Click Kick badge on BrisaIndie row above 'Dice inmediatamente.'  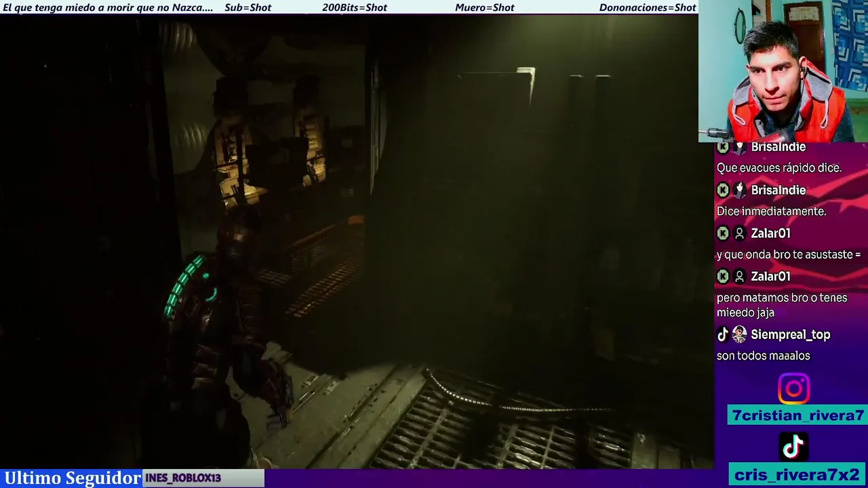tap(723, 190)
